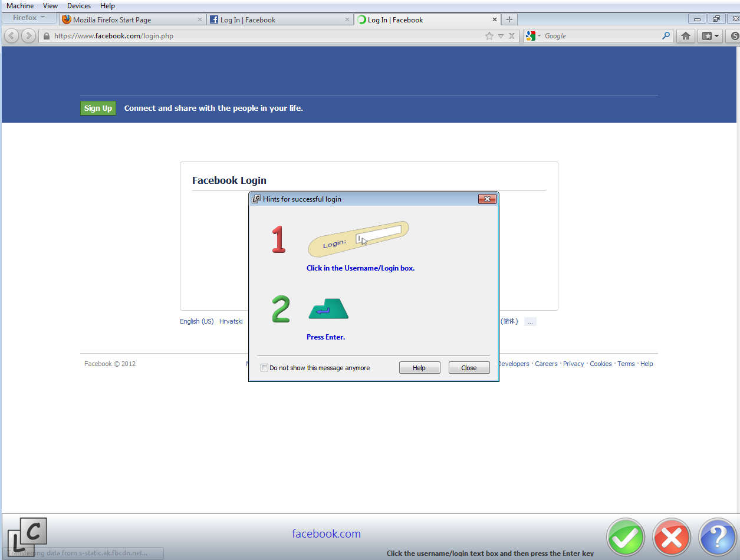This screenshot has width=740, height=560.
Task: Open the Developers footer link
Action: click(x=514, y=364)
